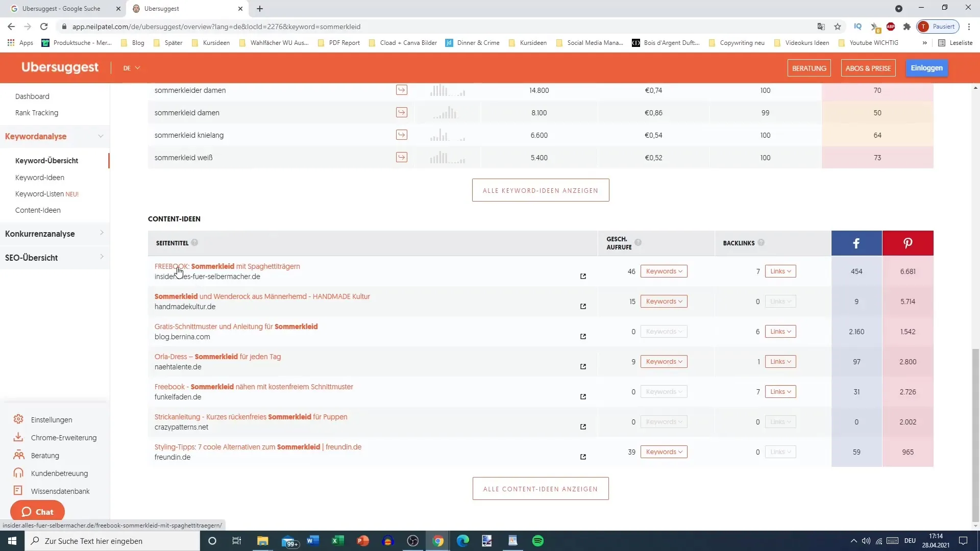The height and width of the screenshot is (551, 980).
Task: Open DE language dropdown in header
Action: [131, 68]
